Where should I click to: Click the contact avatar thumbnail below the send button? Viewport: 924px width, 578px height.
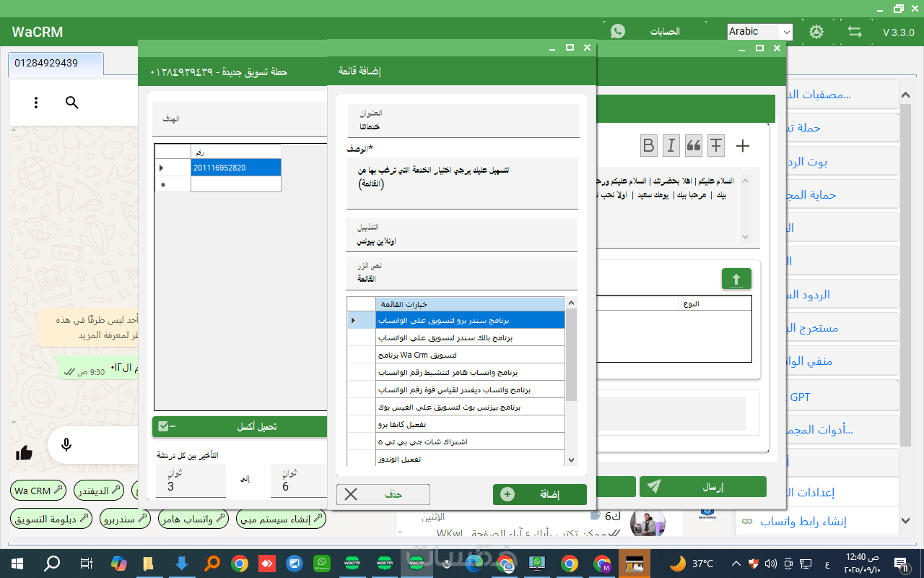click(x=648, y=523)
